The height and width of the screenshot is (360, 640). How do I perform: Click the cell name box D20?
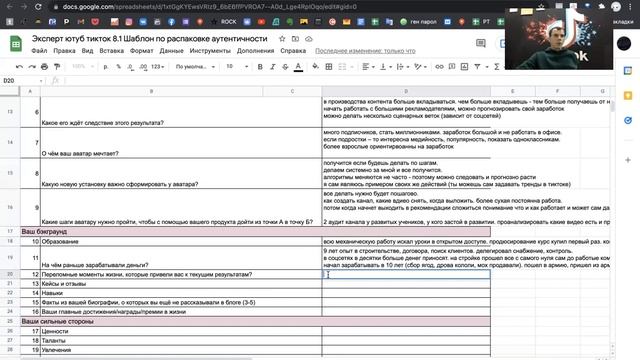[x=23, y=81]
